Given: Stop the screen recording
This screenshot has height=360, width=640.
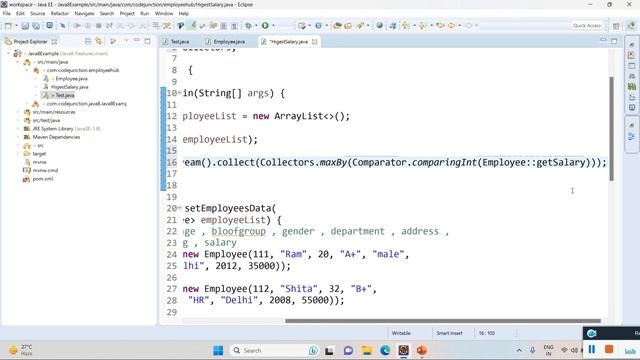Looking at the screenshot, I should [x=609, y=349].
